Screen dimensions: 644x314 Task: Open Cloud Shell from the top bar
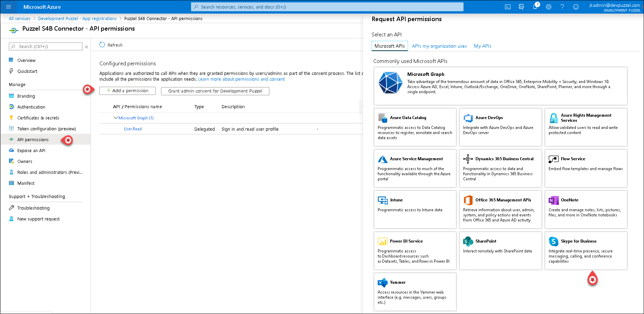tap(507, 7)
